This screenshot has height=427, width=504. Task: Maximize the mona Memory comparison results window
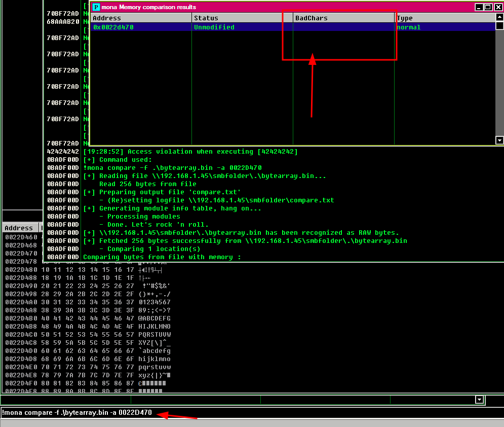point(488,7)
